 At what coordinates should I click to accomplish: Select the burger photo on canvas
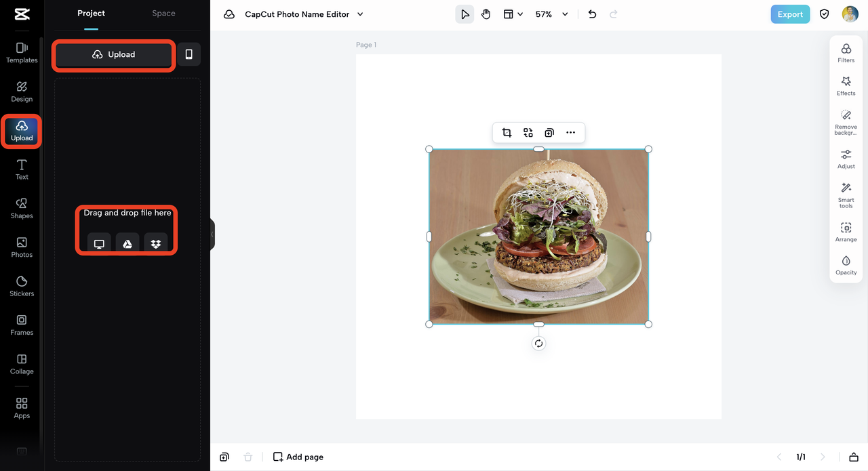tap(538, 237)
